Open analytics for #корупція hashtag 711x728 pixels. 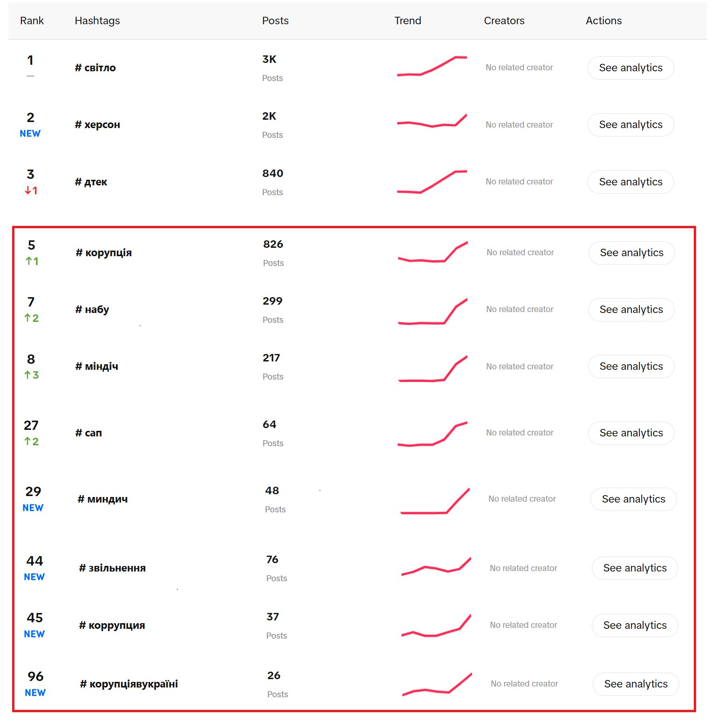(x=631, y=253)
